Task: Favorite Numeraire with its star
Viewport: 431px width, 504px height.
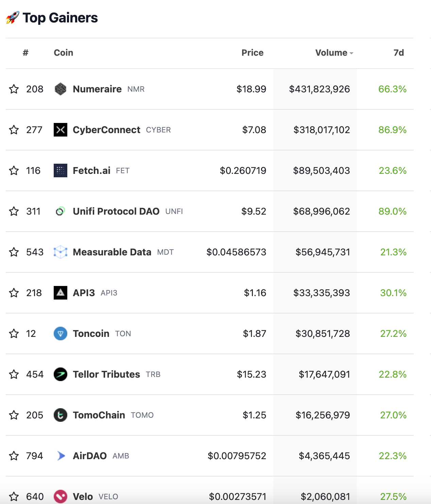Action: click(14, 89)
